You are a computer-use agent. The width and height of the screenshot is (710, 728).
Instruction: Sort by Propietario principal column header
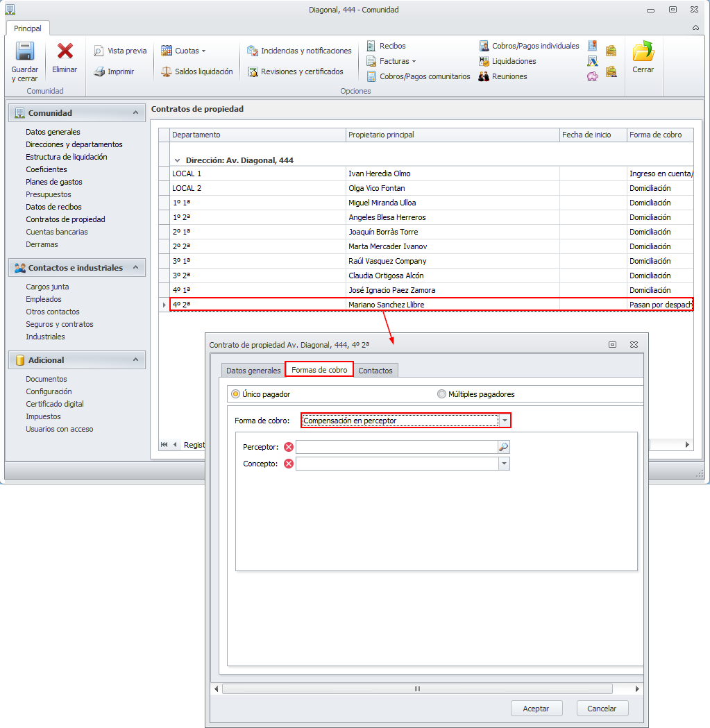(x=453, y=135)
